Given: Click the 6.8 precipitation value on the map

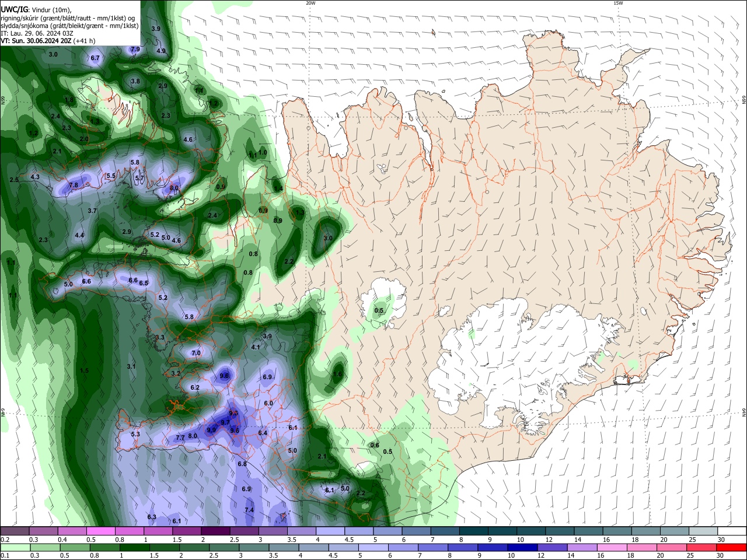Looking at the screenshot, I should pos(242,464).
